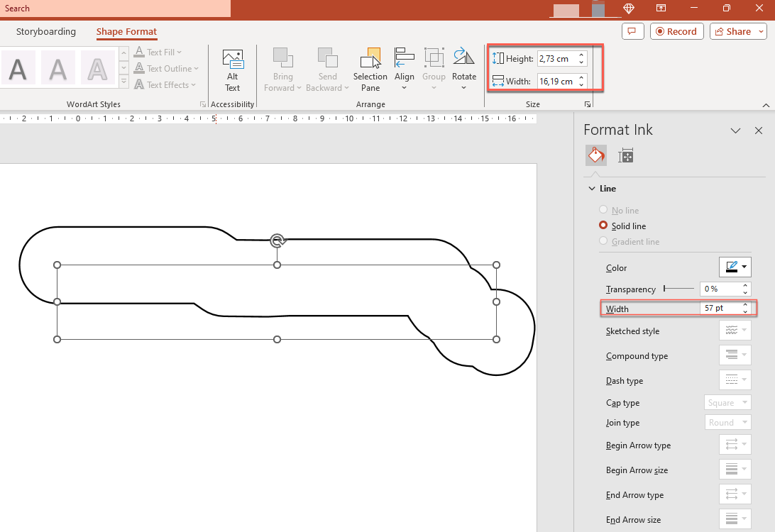Switch to the Storyboarding tab
The image size is (775, 532).
[x=45, y=31]
